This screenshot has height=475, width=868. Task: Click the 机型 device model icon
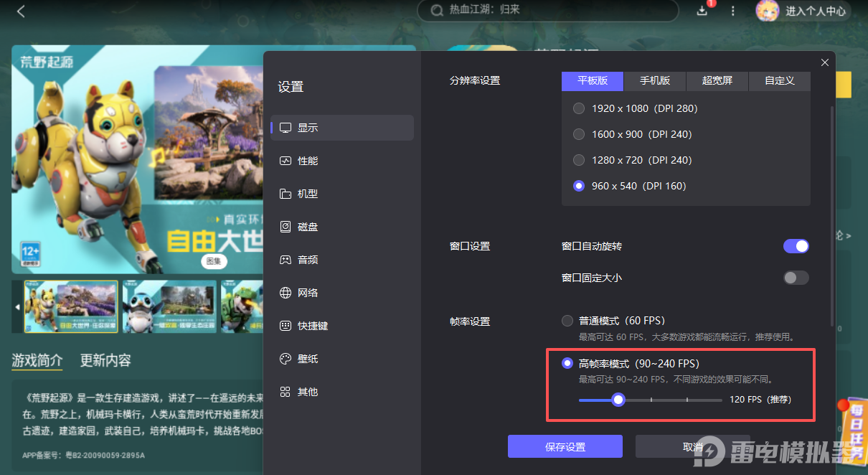point(286,194)
